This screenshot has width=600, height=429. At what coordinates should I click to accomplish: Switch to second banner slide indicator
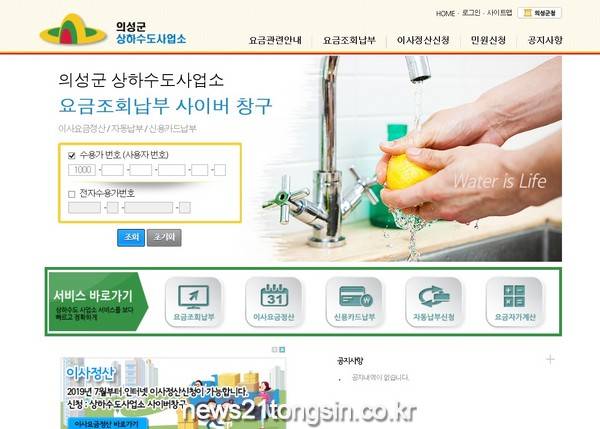[282, 350]
